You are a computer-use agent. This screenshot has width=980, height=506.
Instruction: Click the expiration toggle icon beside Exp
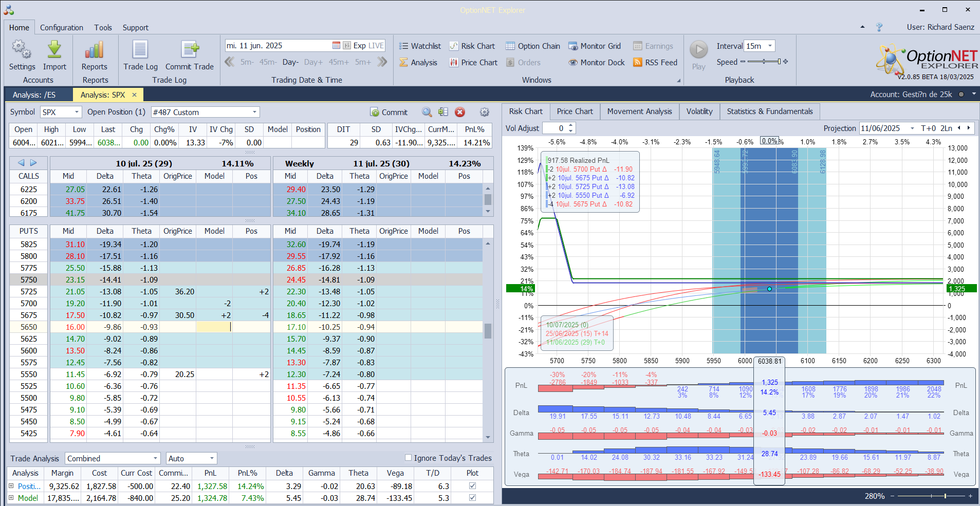[347, 46]
